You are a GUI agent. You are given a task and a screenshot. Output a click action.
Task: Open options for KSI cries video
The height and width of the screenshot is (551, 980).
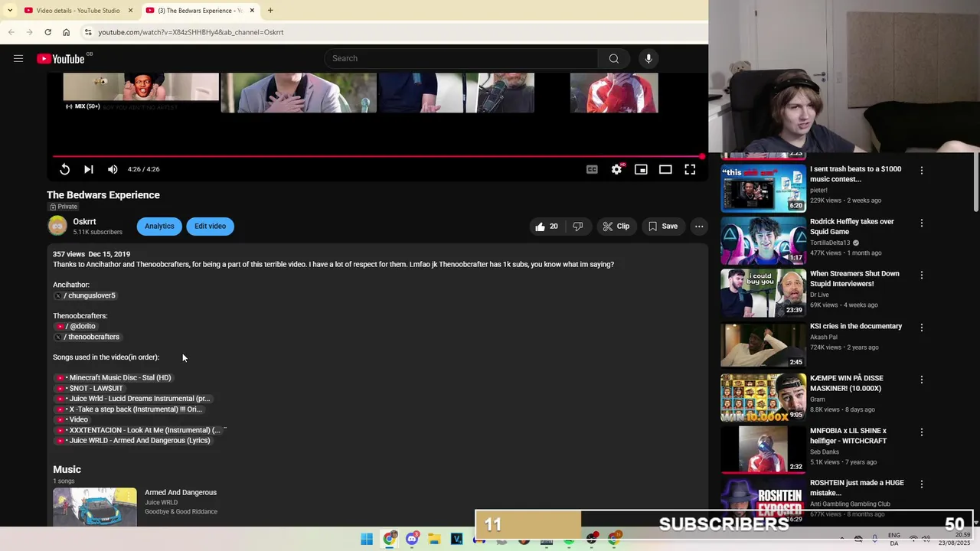[x=921, y=328]
